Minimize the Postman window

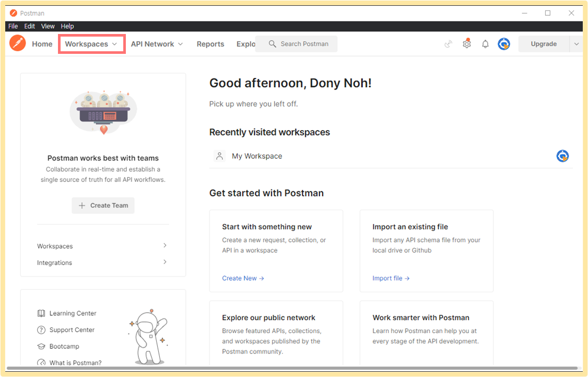click(525, 13)
